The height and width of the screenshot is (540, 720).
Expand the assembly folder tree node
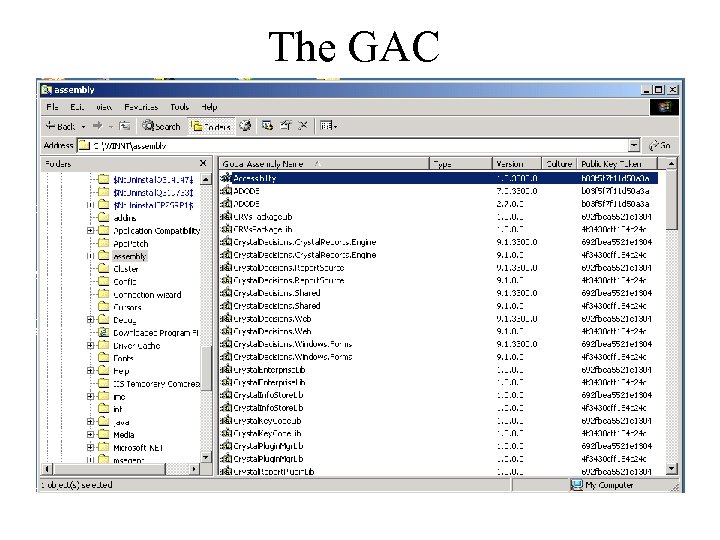(90, 256)
